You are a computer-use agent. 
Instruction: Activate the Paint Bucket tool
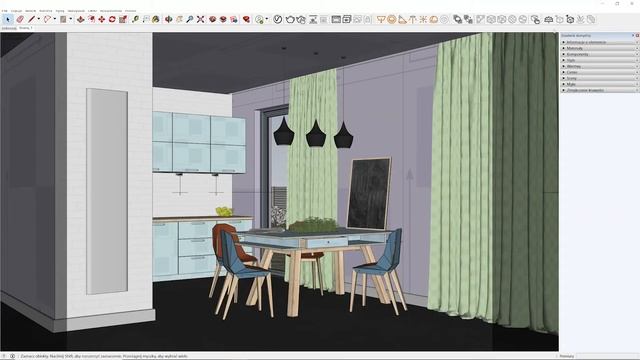156,19
